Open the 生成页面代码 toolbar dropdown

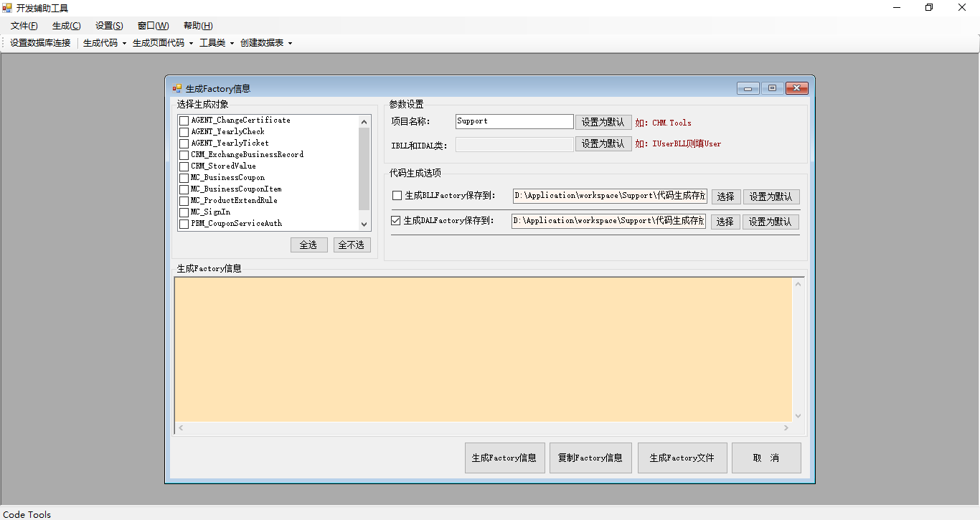(x=163, y=43)
